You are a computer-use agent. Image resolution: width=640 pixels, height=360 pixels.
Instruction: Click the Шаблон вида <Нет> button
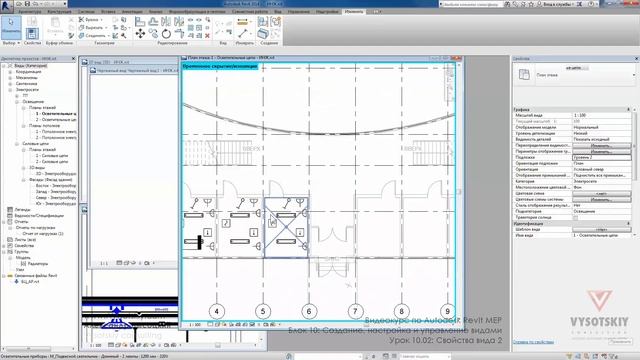coord(601,230)
